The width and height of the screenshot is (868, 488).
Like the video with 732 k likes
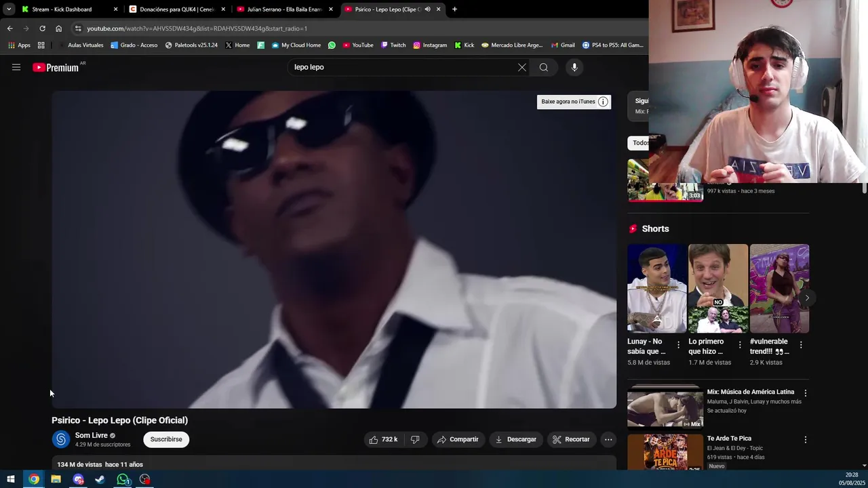click(383, 439)
